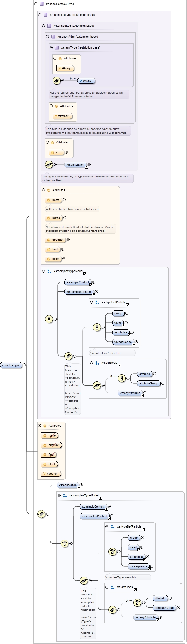The width and height of the screenshot is (187, 644).
Task: Select the struck-through block attribute
Action: [49, 464]
